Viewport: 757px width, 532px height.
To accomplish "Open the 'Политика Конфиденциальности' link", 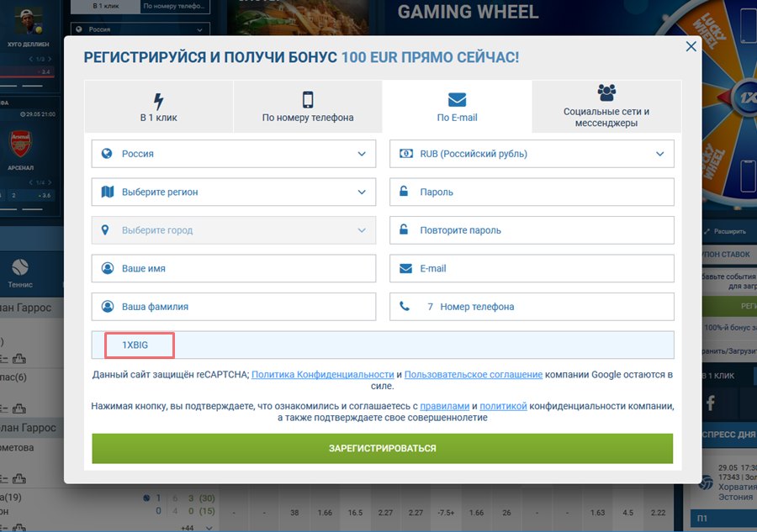I will [x=322, y=374].
